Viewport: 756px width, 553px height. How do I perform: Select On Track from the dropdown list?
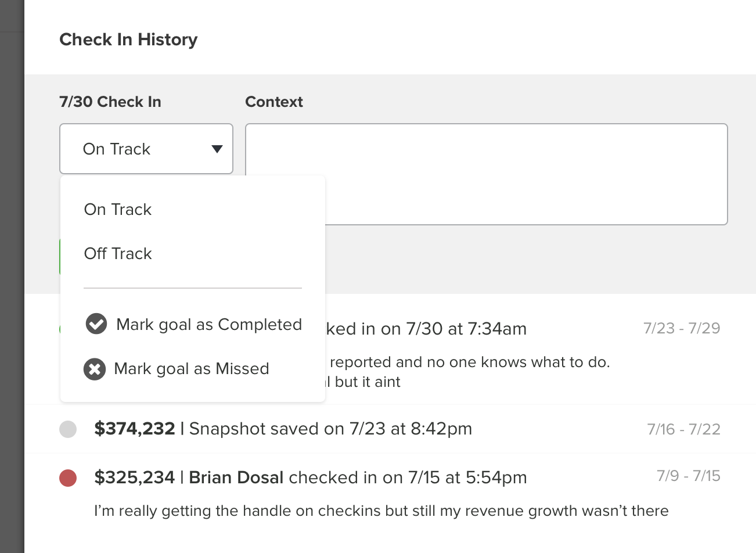(x=118, y=209)
